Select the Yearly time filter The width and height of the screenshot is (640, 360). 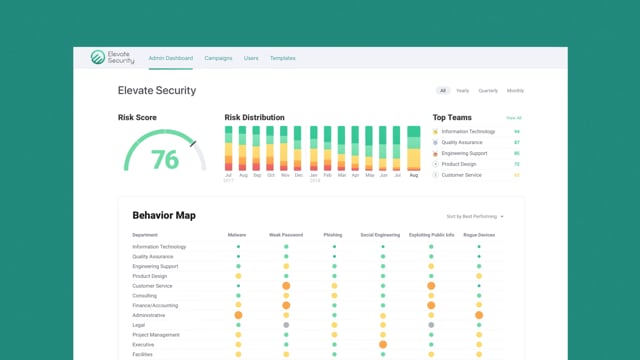click(462, 91)
